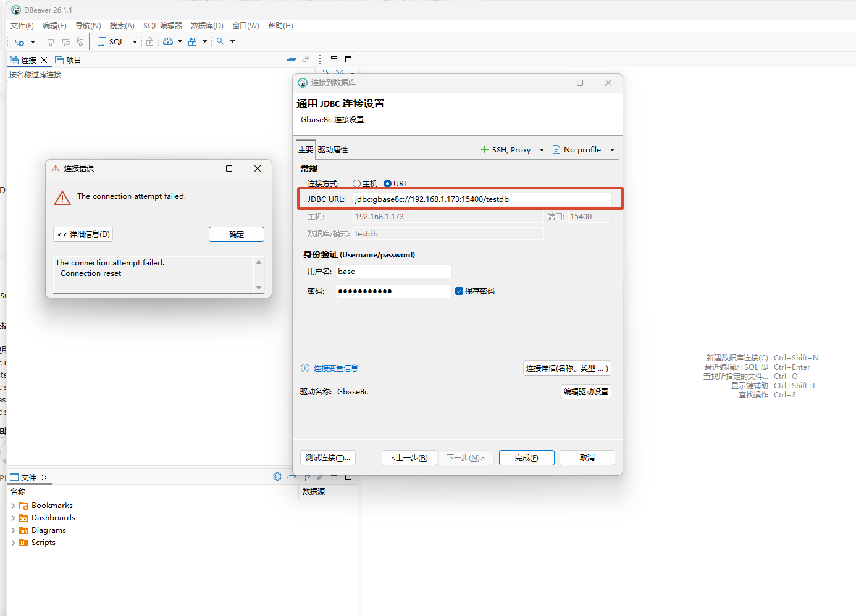Click the Bookmarks folder icon

coord(23,506)
